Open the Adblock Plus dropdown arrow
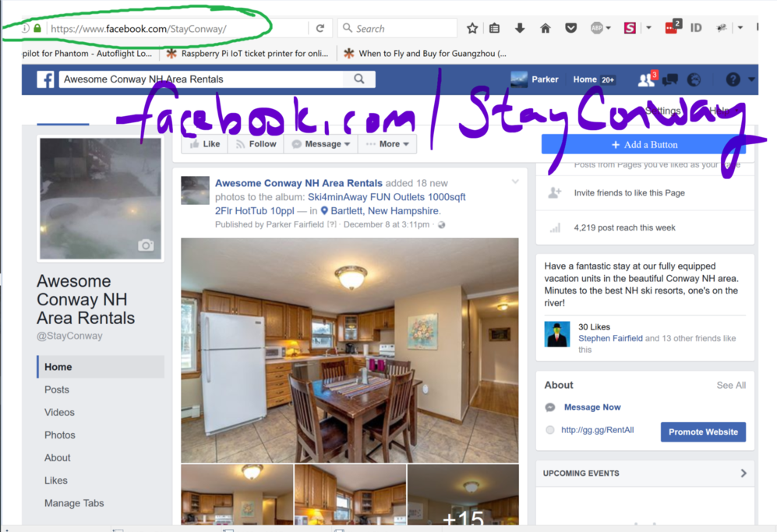 (608, 28)
